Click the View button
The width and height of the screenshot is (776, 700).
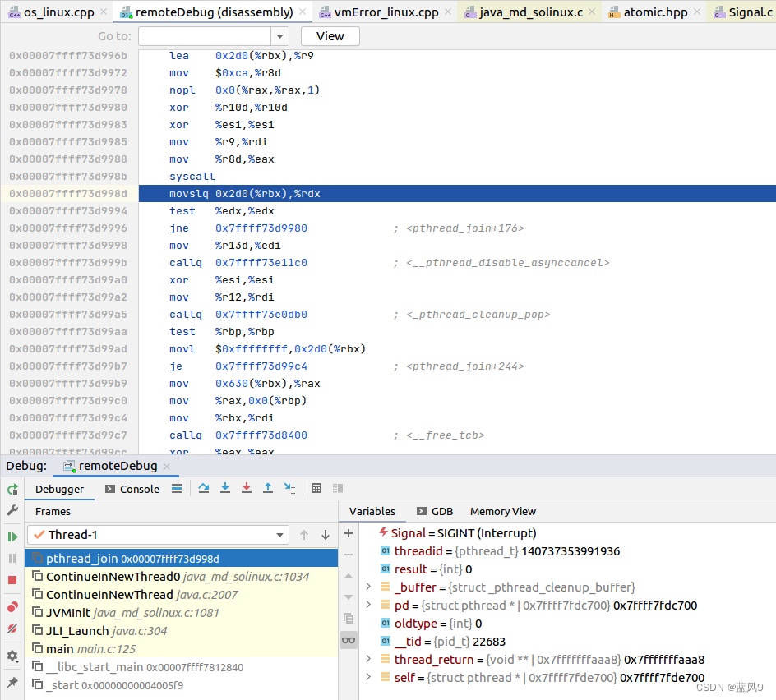pos(330,36)
